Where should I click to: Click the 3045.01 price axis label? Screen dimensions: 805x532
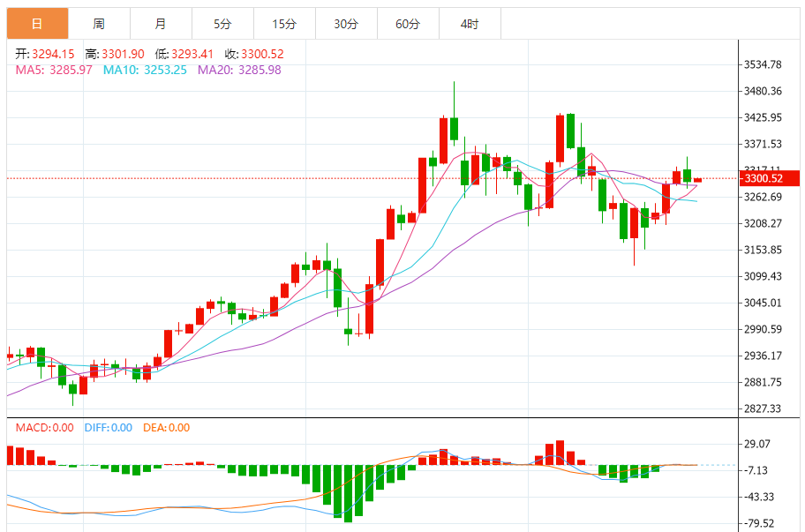tap(763, 303)
